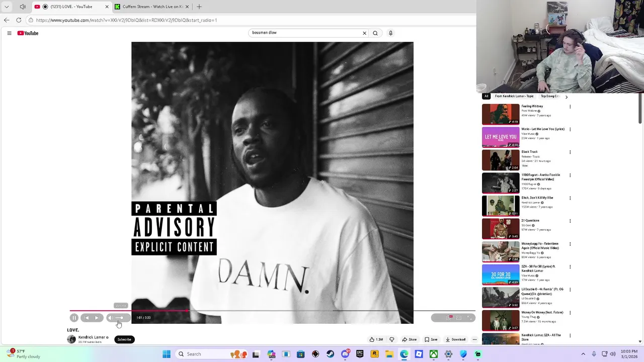Switch to the LOVE. - YouTube tab
The image size is (644, 362).
71,7
